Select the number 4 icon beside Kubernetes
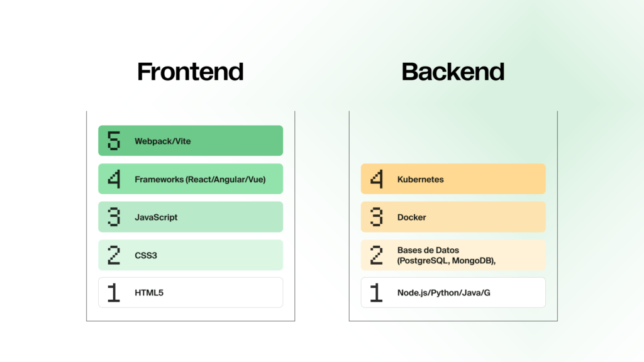Screen dimensions: 644x362 point(376,179)
